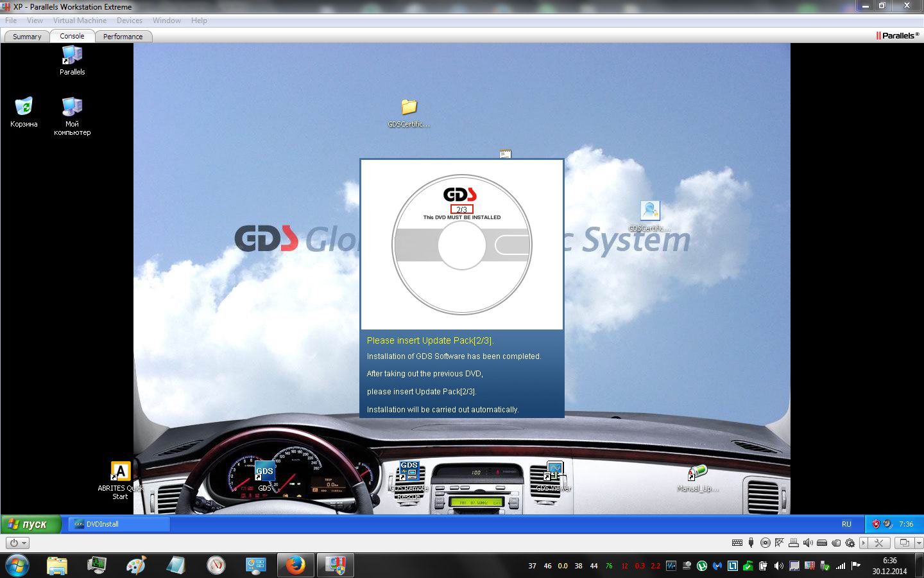Click the XP tray icon beside the 7:36 clock
The height and width of the screenshot is (578, 924).
click(887, 524)
